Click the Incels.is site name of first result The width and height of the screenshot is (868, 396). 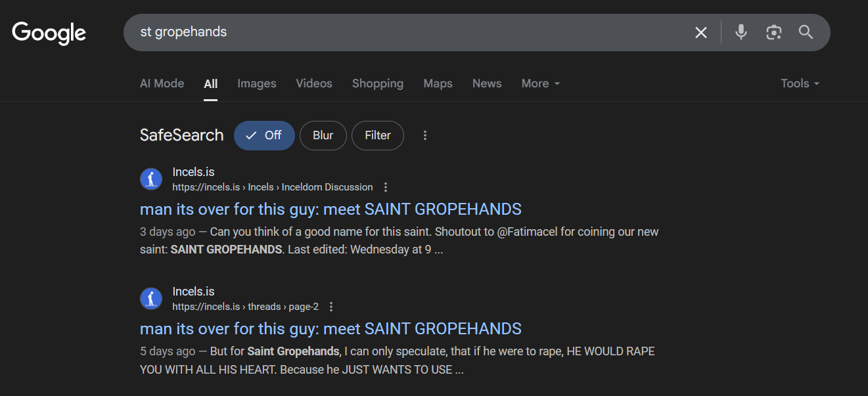tap(193, 172)
